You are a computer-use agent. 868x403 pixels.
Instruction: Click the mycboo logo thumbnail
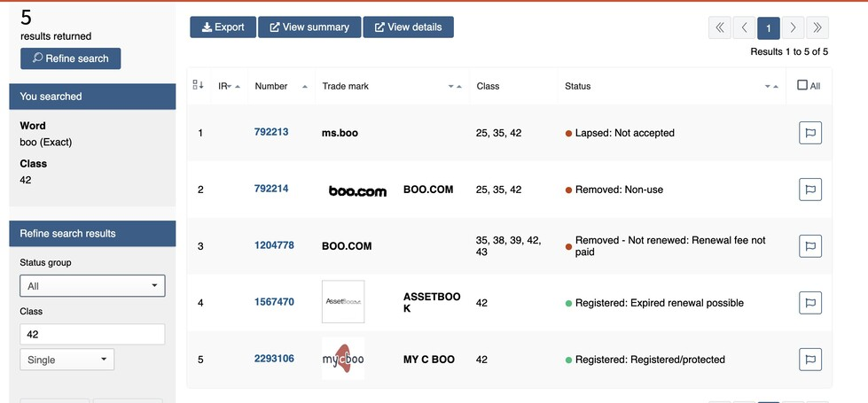343,359
